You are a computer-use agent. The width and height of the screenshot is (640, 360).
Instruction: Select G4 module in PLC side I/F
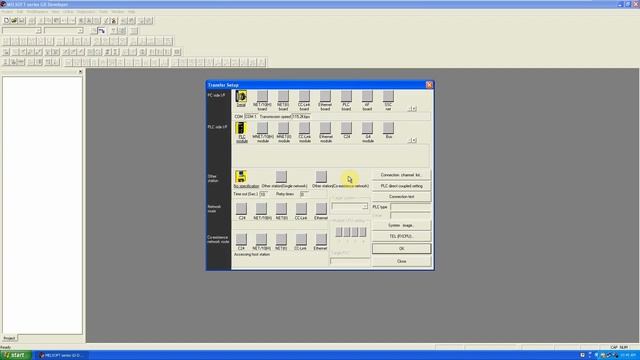pos(367,129)
